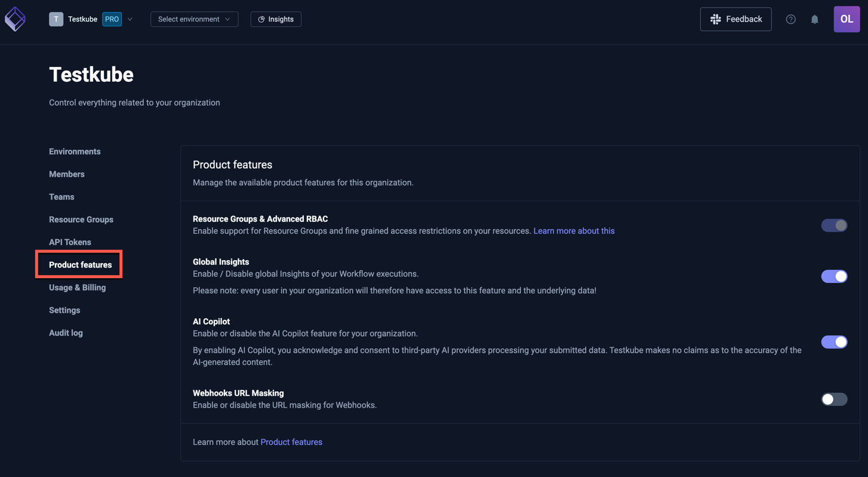868x477 pixels.
Task: Select the API Tokens section
Action: point(70,242)
